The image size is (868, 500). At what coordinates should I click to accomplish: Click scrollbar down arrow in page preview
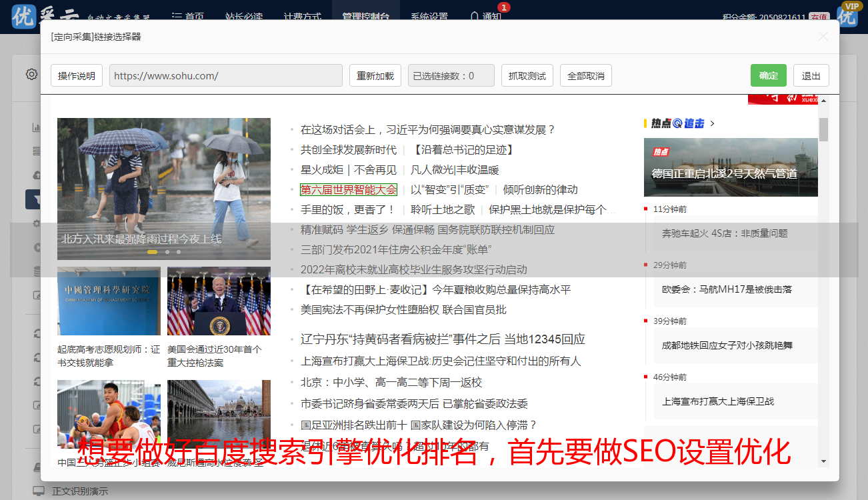point(823,461)
